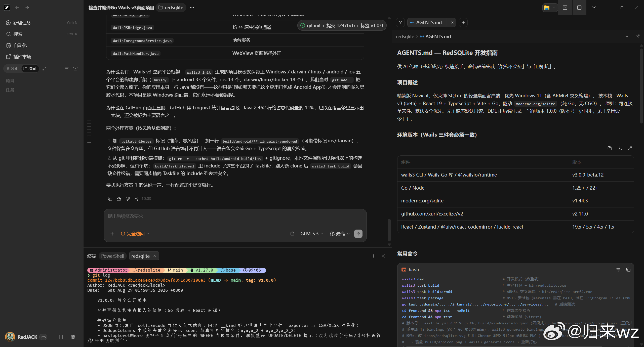Click the plus attachment button in composer
This screenshot has height=347, width=644.
tap(112, 234)
